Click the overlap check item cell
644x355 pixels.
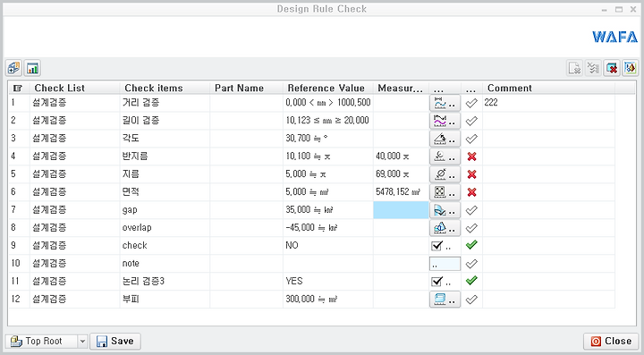coord(165,228)
